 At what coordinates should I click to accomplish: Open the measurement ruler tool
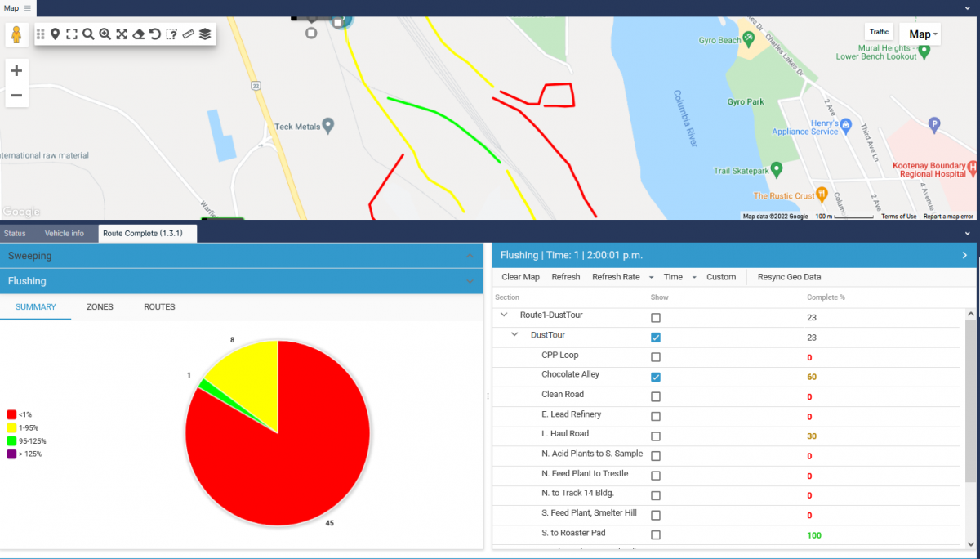(x=188, y=34)
